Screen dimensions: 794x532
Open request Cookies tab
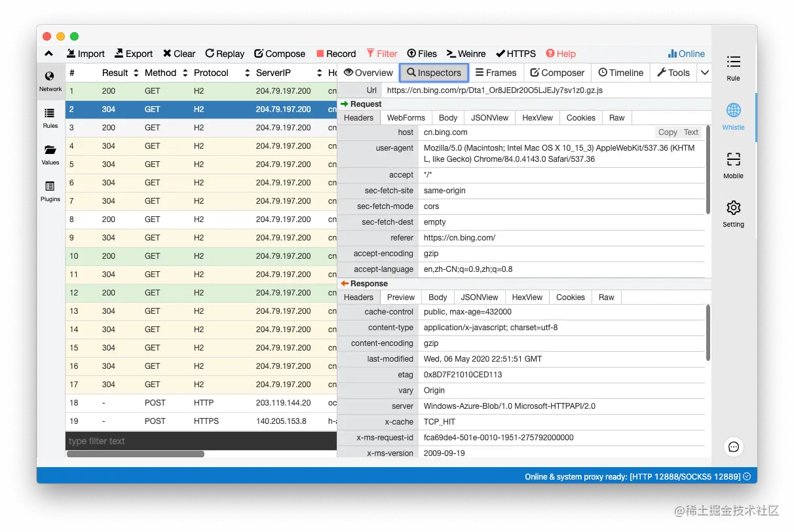[x=581, y=118]
